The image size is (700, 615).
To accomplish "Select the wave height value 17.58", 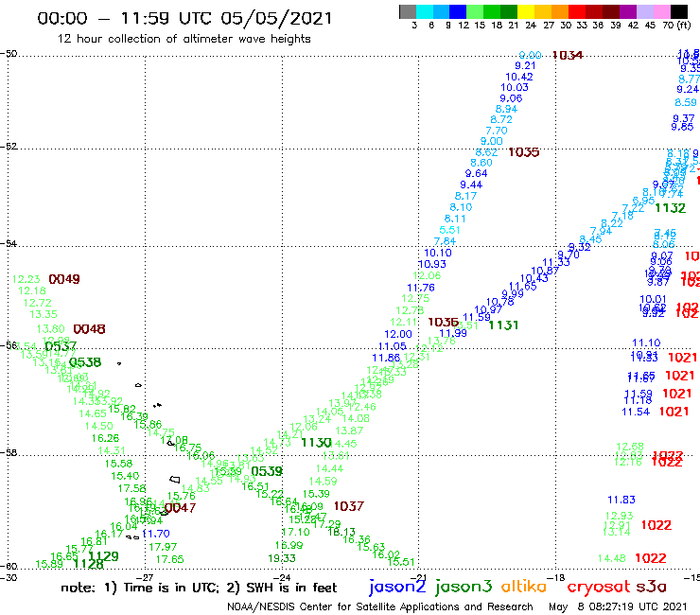I will click(x=131, y=488).
